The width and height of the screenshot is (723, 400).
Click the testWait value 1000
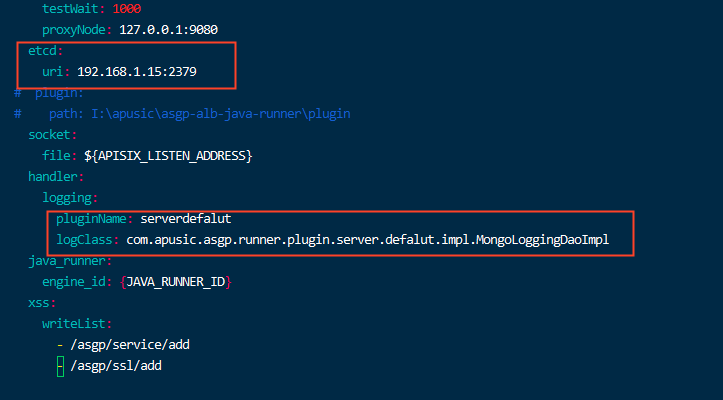click(x=127, y=9)
